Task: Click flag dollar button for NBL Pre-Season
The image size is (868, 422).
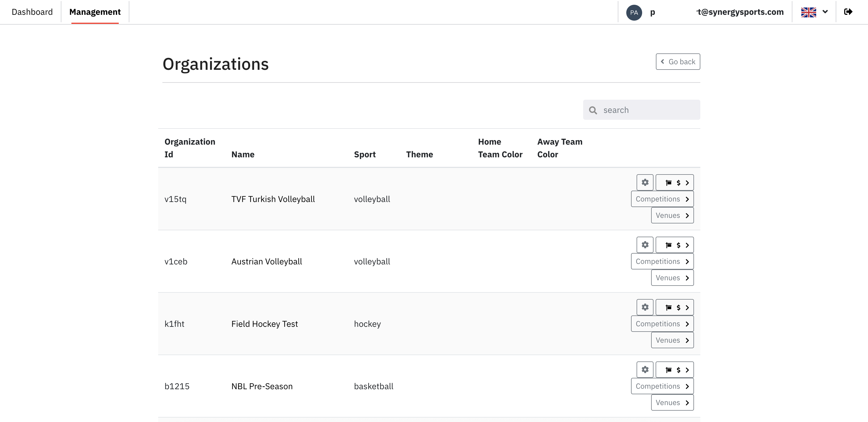Action: [x=674, y=369]
